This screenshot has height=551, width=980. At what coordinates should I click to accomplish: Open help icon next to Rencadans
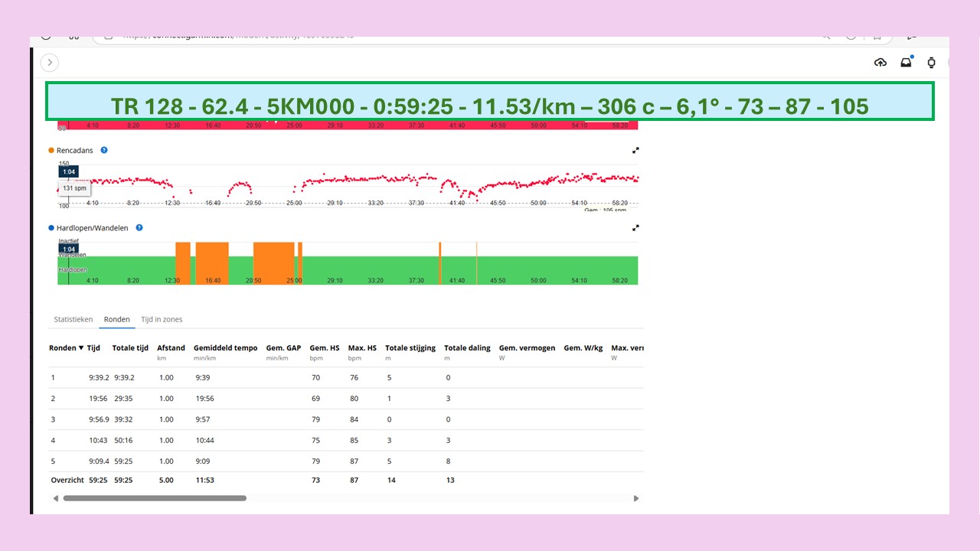[104, 150]
